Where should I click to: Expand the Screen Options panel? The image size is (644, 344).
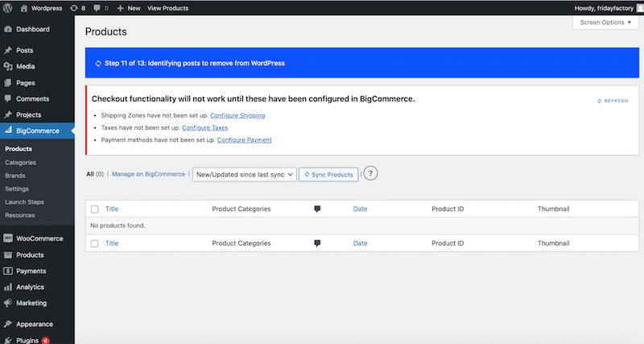coord(605,23)
